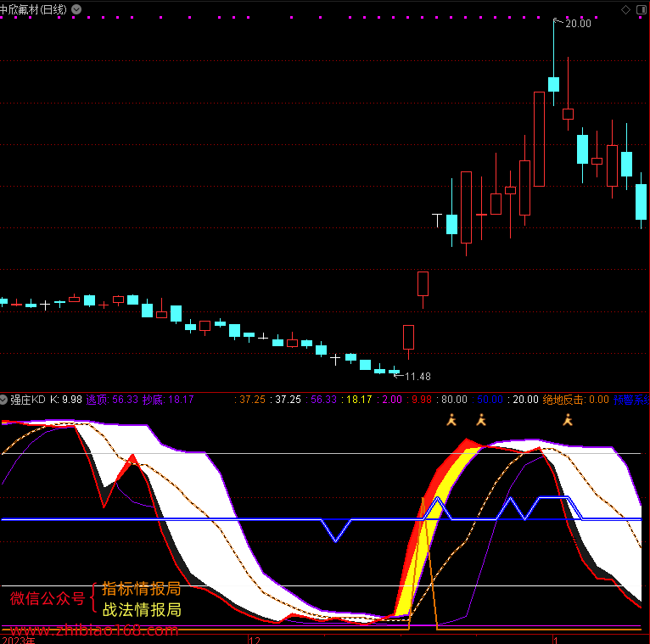The width and height of the screenshot is (650, 644).
Task: Click the white T-shaped candle after the gap up
Action: (437, 221)
